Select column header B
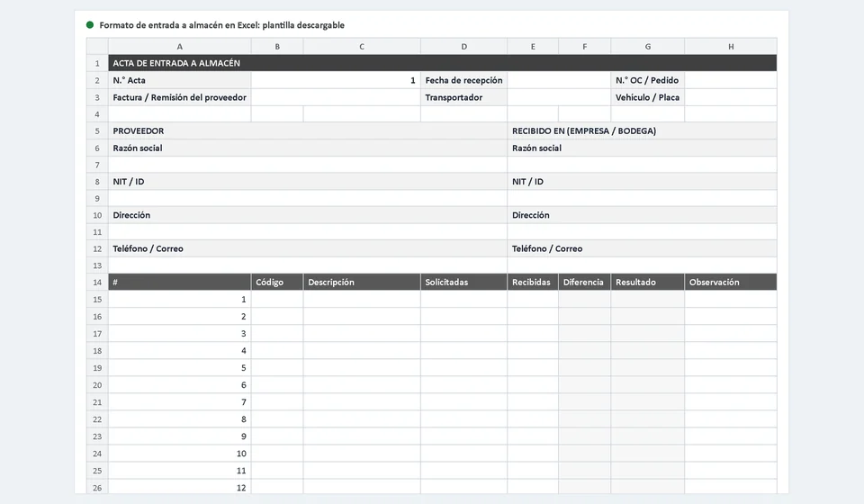The image size is (864, 504). click(277, 47)
